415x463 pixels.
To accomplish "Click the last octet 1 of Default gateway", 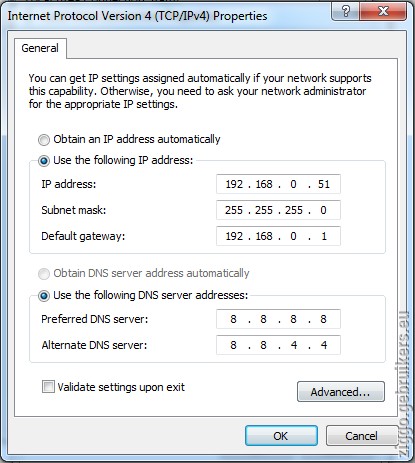I will [x=324, y=236].
